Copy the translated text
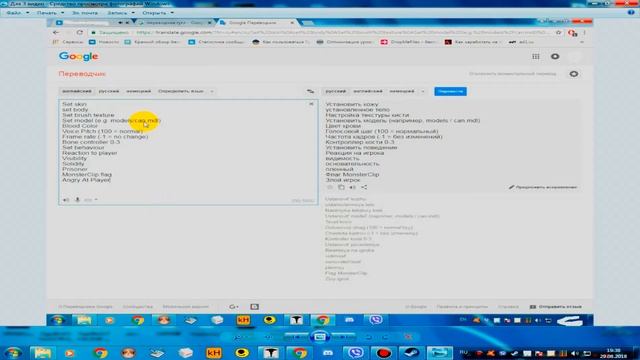 (x=341, y=187)
